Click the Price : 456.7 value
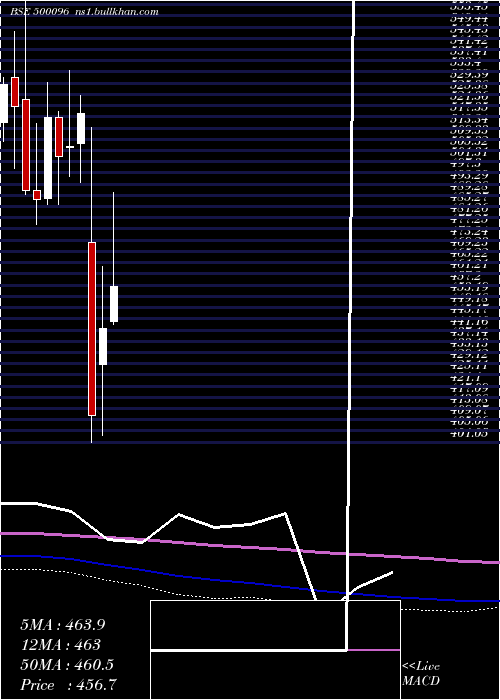Viewport: 500px width, 700px height. [x=69, y=685]
